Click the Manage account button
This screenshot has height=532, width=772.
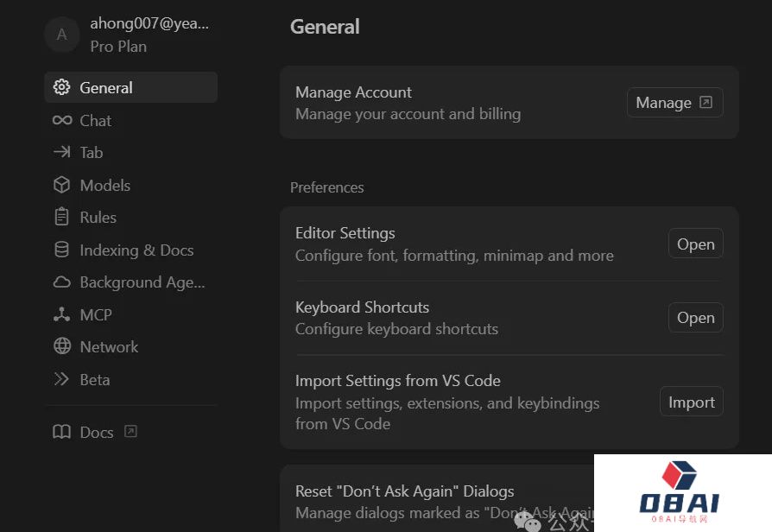[x=675, y=103]
